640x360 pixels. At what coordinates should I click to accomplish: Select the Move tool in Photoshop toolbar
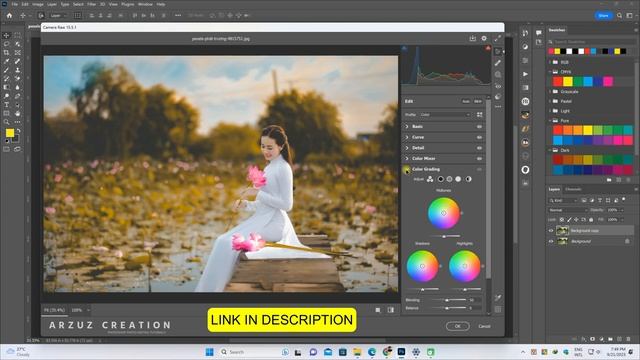[x=6, y=36]
